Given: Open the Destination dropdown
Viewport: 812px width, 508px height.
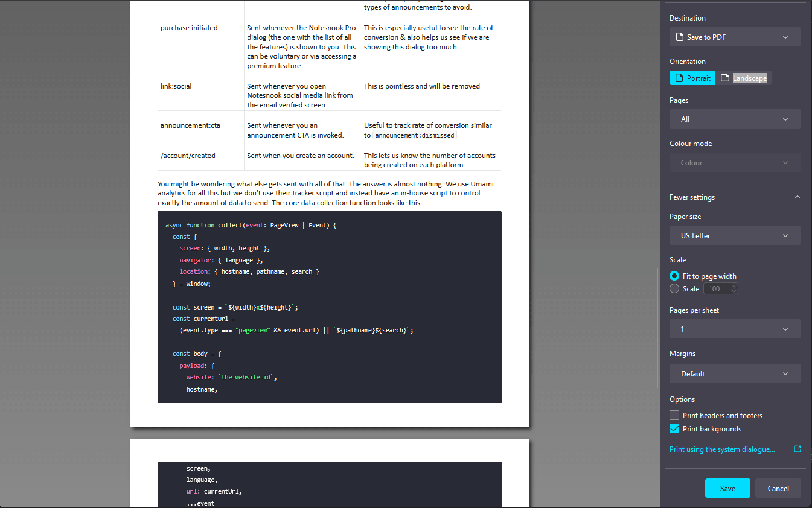Looking at the screenshot, I should (x=735, y=37).
